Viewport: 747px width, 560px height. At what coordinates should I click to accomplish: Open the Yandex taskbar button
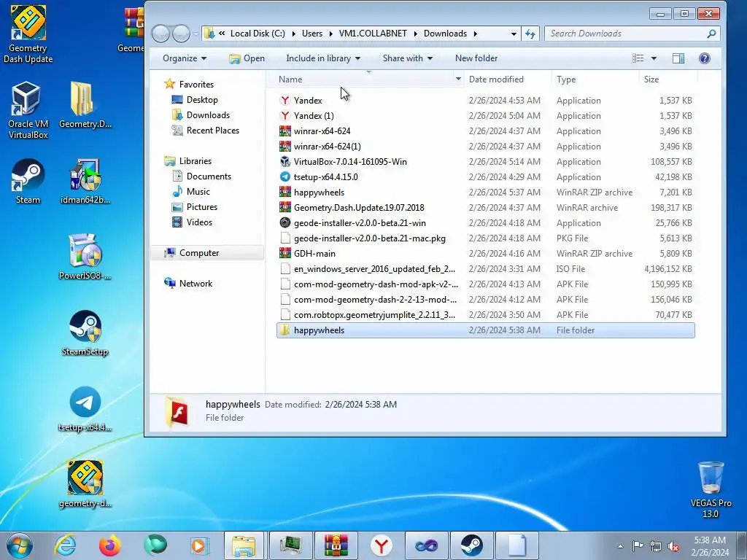pos(381,545)
